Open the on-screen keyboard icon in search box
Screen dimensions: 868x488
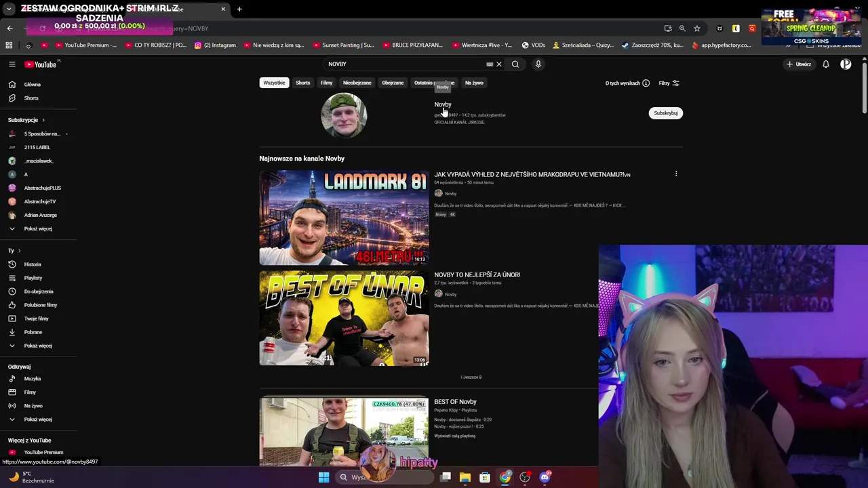[490, 64]
